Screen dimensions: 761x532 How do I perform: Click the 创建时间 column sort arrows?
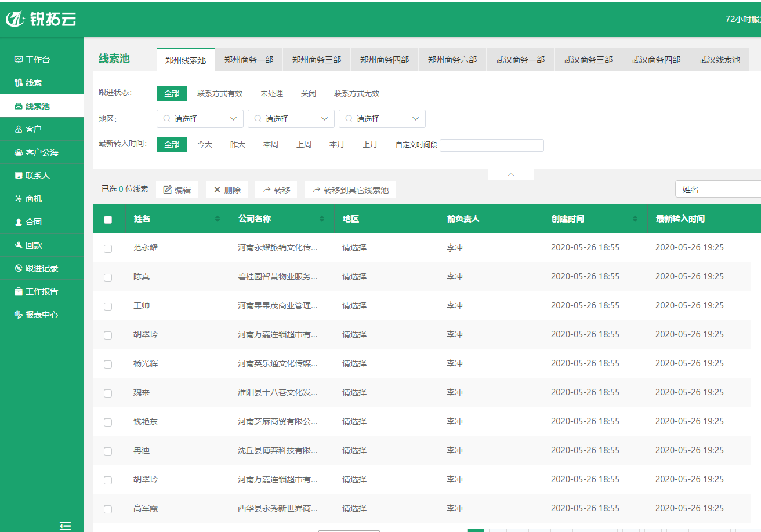(635, 218)
